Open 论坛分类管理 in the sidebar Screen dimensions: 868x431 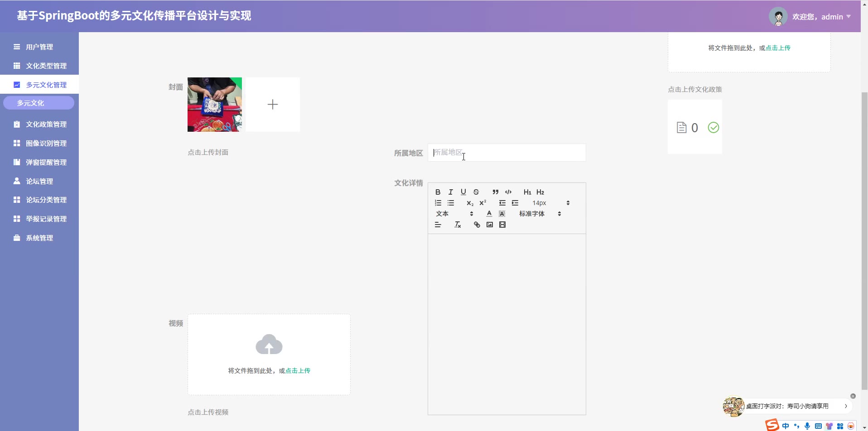coord(39,200)
